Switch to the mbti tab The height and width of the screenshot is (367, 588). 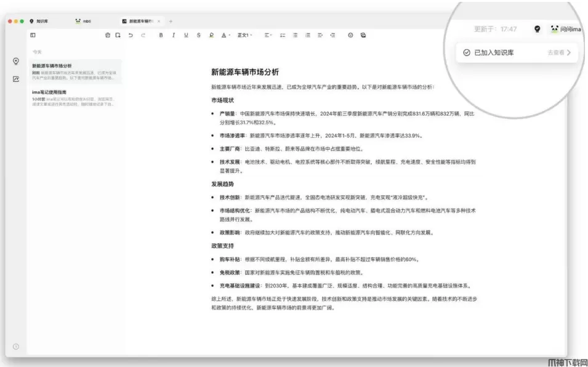click(83, 22)
